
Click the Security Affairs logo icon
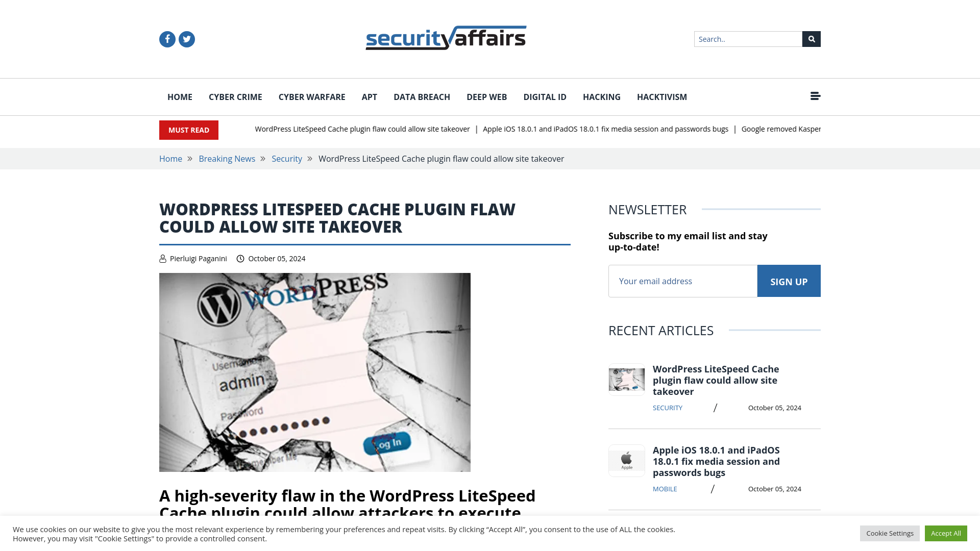click(x=446, y=38)
